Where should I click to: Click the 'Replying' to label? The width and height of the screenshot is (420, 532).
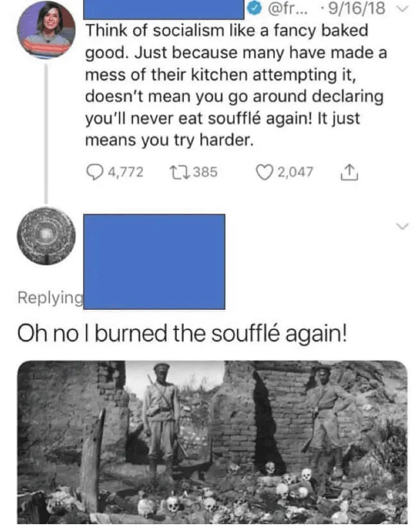(x=50, y=298)
